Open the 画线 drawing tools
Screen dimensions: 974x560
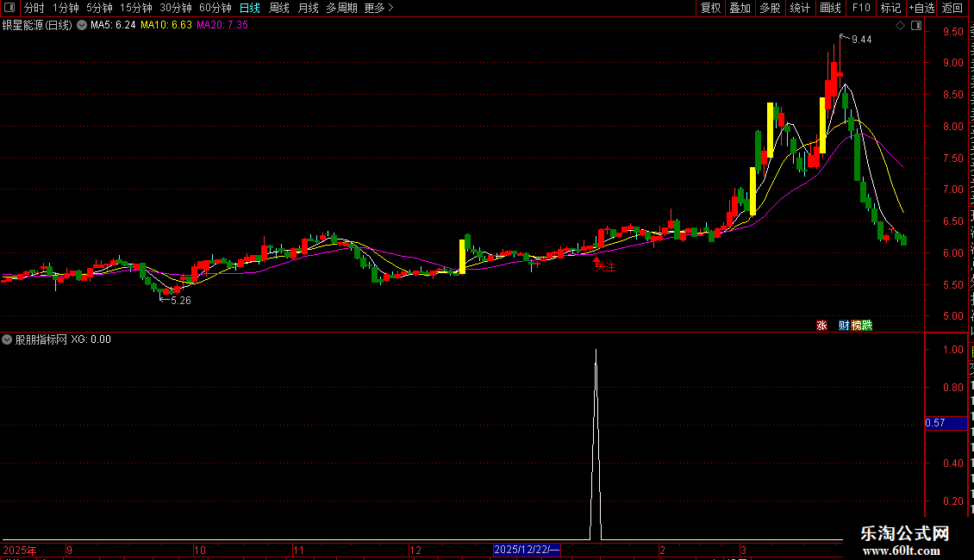[x=831, y=8]
